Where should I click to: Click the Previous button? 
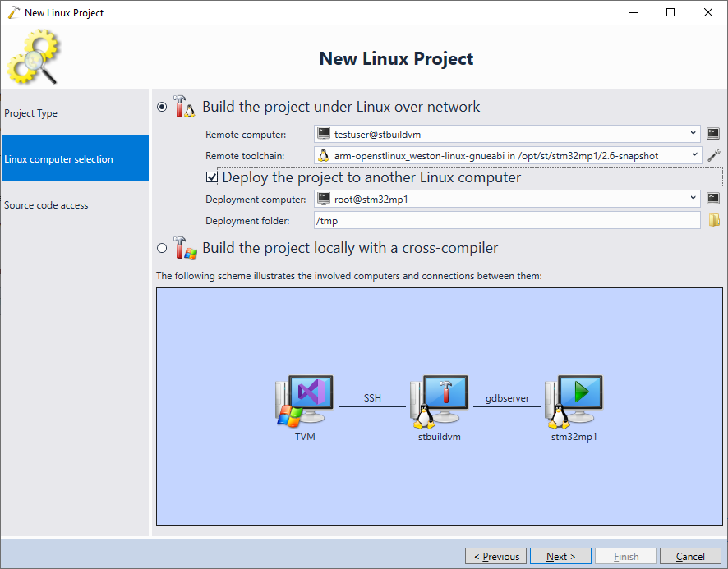[x=495, y=556]
